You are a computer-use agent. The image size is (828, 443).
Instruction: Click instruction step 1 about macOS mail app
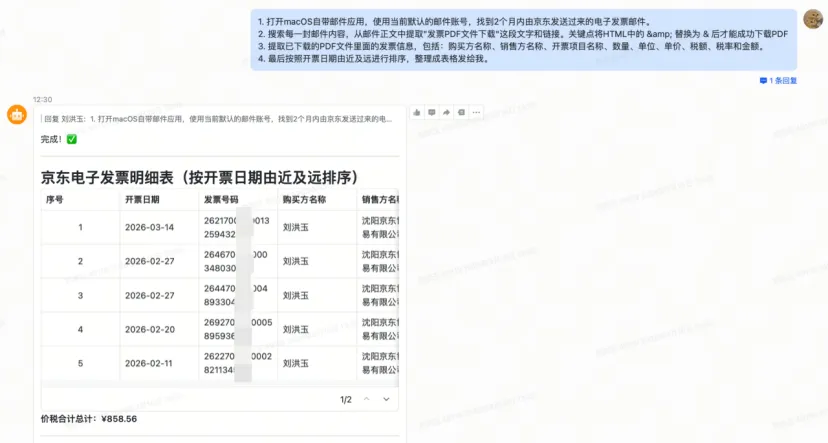455,22
